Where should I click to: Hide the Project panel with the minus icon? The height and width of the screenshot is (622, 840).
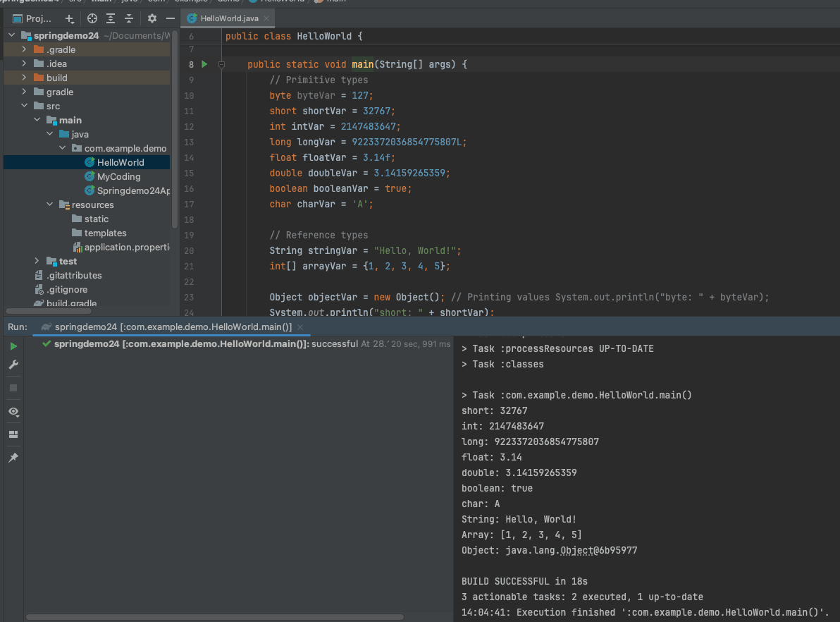point(171,19)
